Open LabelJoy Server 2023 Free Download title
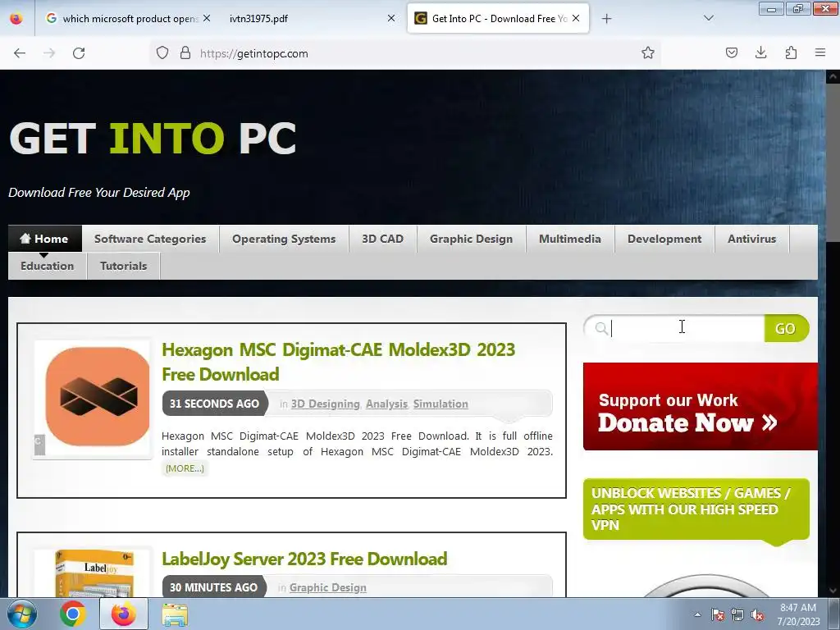 click(304, 559)
